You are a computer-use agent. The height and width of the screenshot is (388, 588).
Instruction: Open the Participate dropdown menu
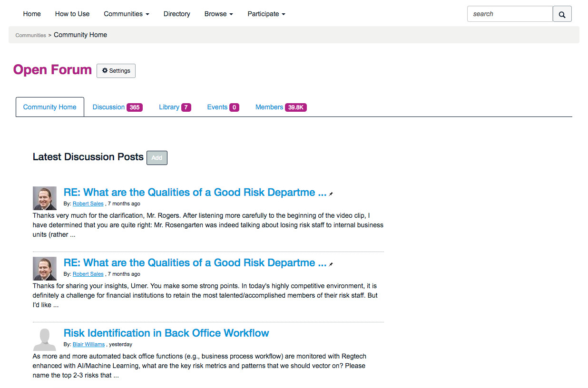[266, 14]
